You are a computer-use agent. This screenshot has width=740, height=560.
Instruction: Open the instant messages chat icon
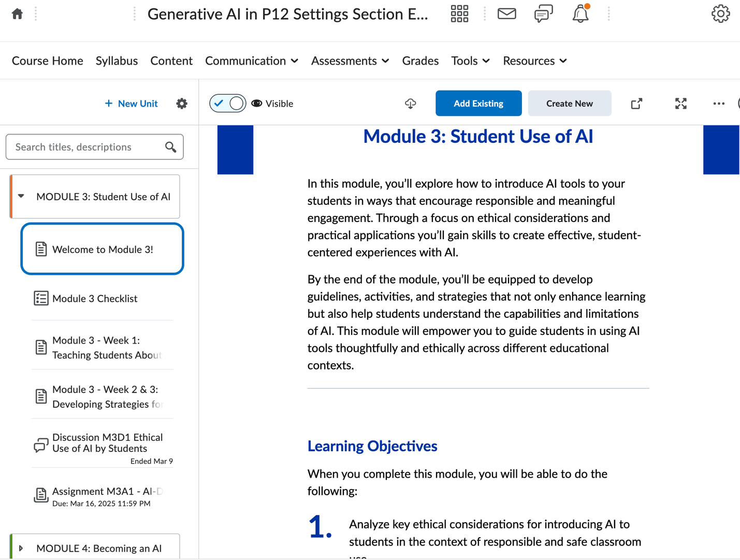[543, 13]
